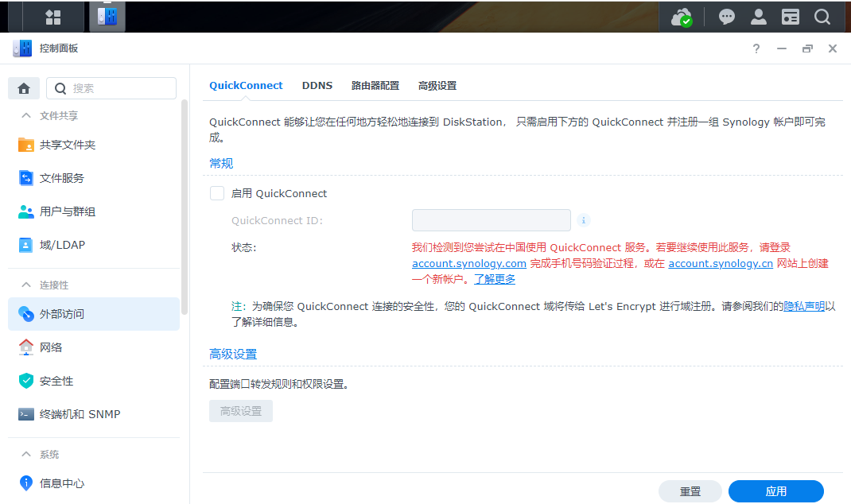
Task: Open 共享文件夹 in the sidebar
Action: (x=68, y=145)
